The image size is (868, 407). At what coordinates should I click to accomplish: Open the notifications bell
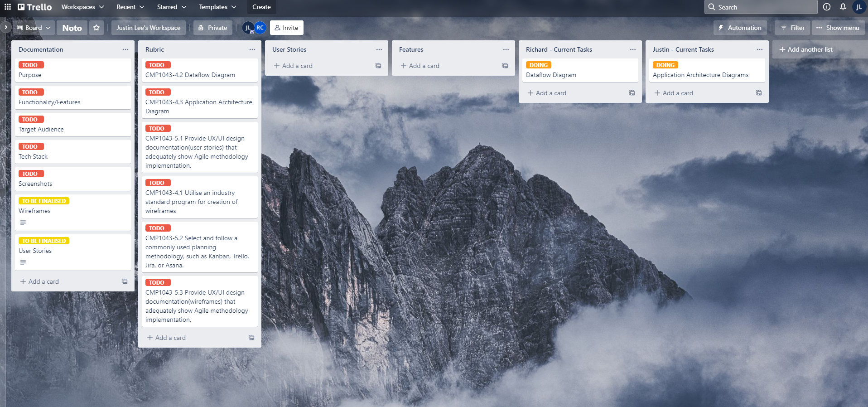coord(843,7)
